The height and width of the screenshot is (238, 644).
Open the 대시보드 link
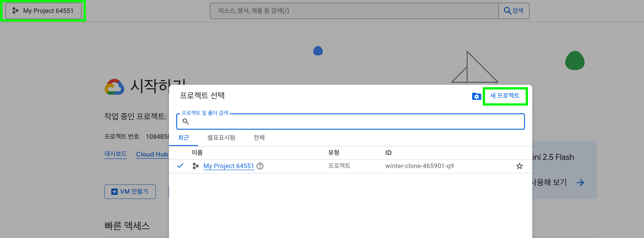116,154
